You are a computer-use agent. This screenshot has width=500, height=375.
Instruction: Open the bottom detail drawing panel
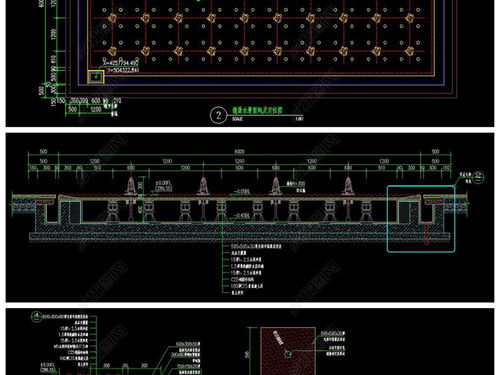click(x=250, y=342)
